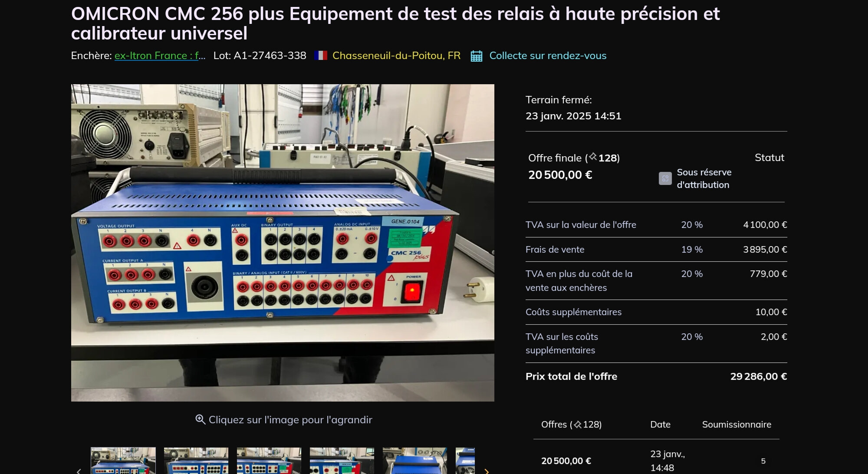Image resolution: width=868 pixels, height=474 pixels.
Task: Click the gavel icon in the Offres header
Action: pyautogui.click(x=578, y=425)
